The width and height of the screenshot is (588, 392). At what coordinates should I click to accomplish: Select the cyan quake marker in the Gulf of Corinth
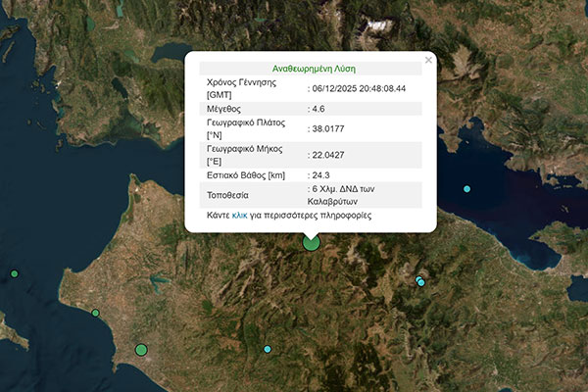pos(467,188)
